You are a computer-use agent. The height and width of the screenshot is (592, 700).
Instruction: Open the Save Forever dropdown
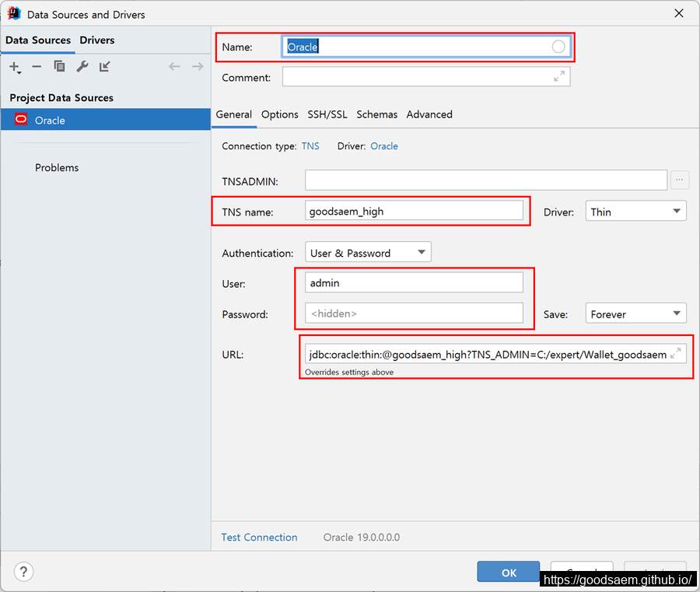coord(635,314)
